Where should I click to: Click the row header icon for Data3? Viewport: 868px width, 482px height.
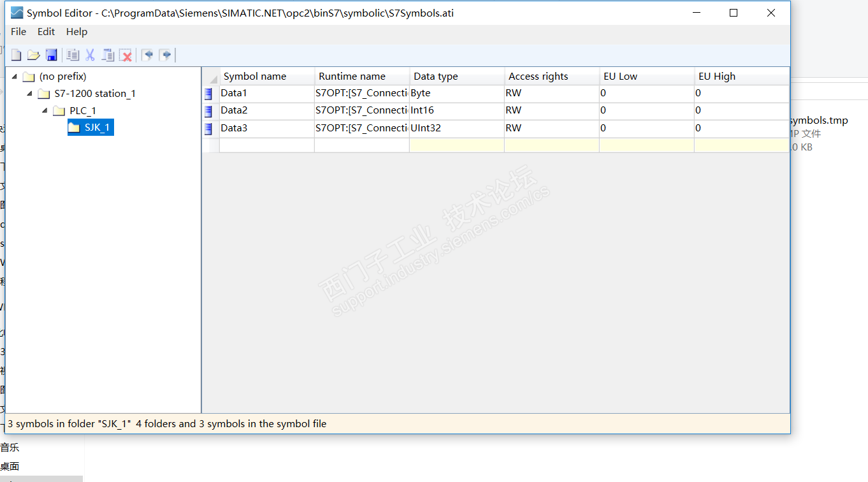(208, 129)
